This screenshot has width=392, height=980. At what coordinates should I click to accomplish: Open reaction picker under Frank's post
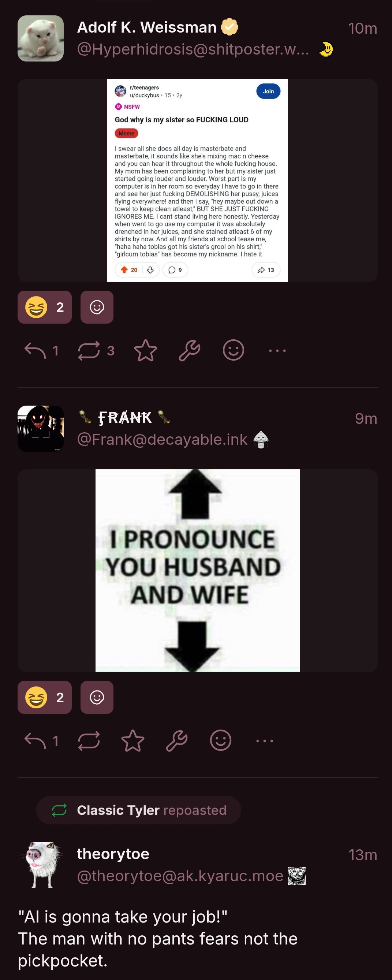coord(97,697)
